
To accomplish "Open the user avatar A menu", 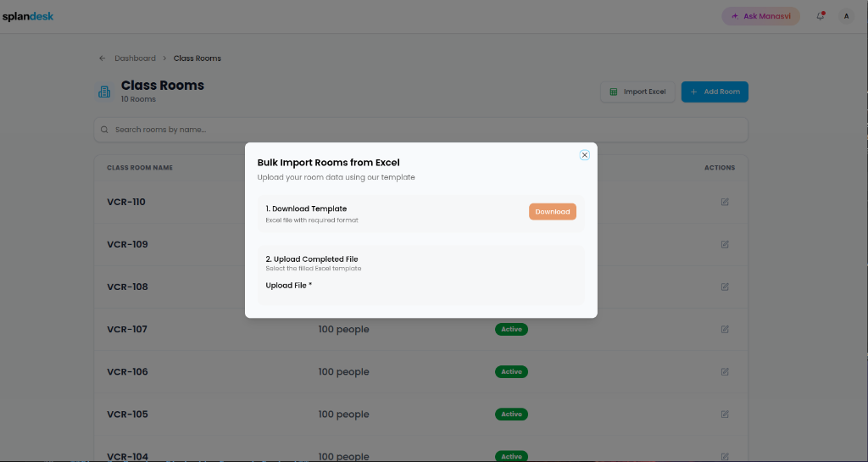I will [846, 16].
